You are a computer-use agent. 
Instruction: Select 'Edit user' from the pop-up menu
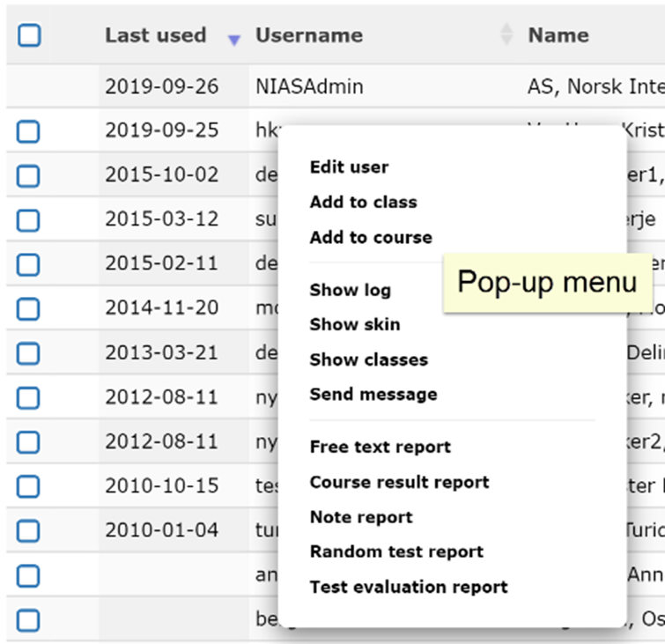coord(349,167)
